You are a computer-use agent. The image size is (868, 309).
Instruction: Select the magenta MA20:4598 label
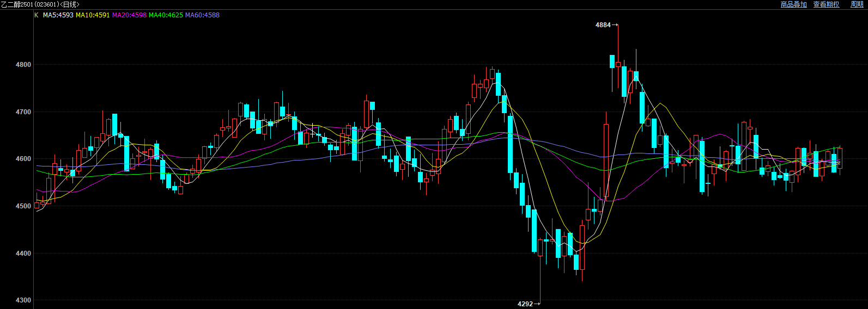(x=129, y=15)
